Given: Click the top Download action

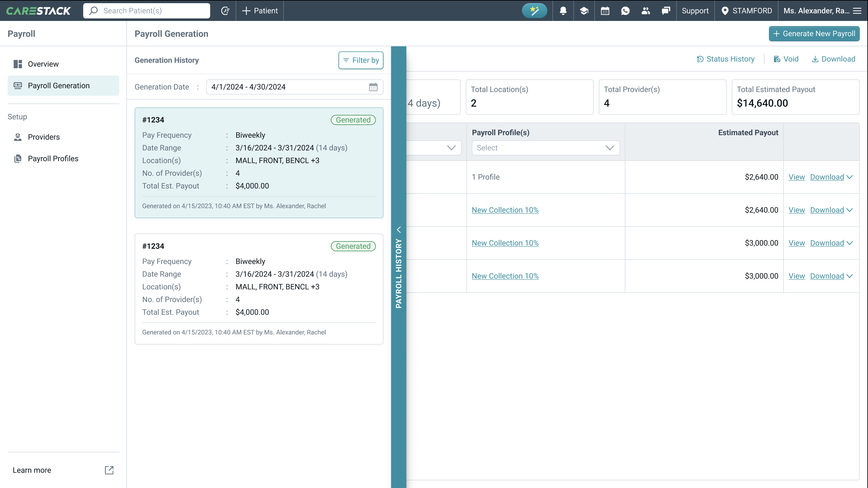Looking at the screenshot, I should coord(833,59).
